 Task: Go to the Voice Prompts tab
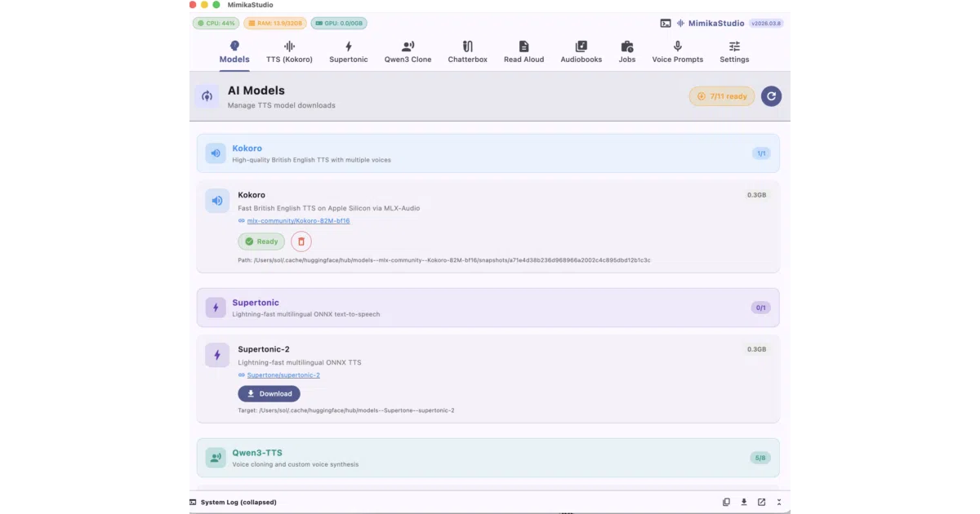tap(677, 52)
